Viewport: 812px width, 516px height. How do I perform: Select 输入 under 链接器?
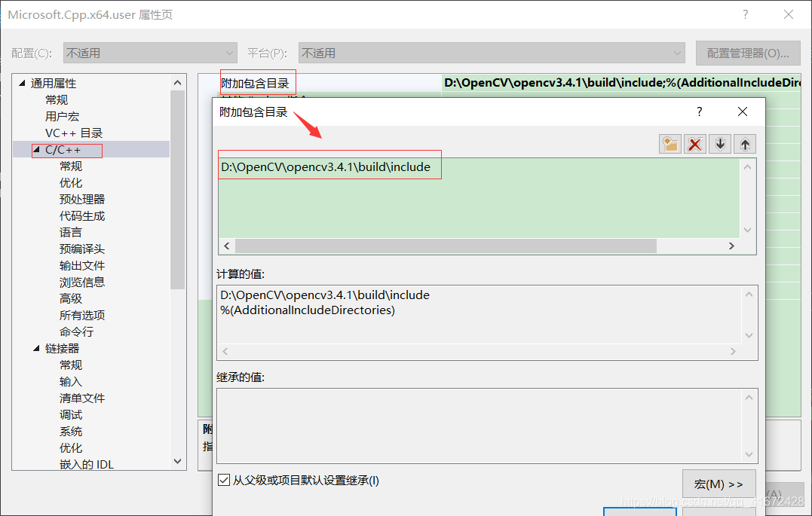click(70, 381)
